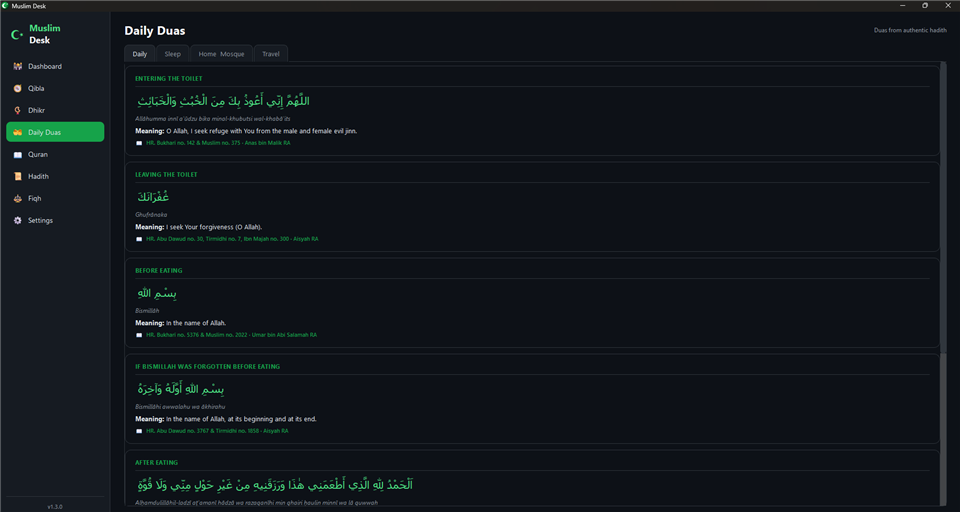Select 'IF BISMILLAH WAS FORGOTTEN BEFORE EATING' title
This screenshot has height=512, width=960.
pos(208,366)
